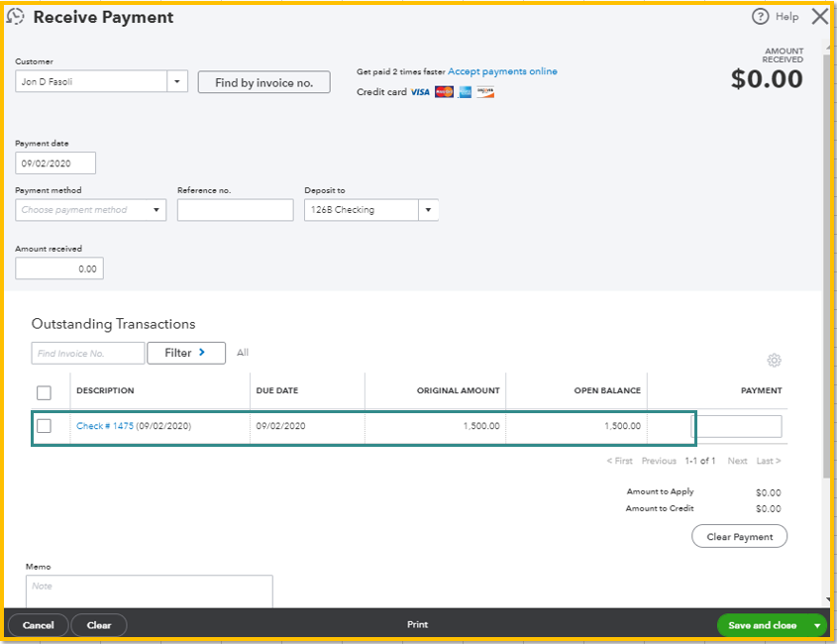This screenshot has width=837, height=644.
Task: Close the Receive Payment window
Action: click(x=820, y=17)
